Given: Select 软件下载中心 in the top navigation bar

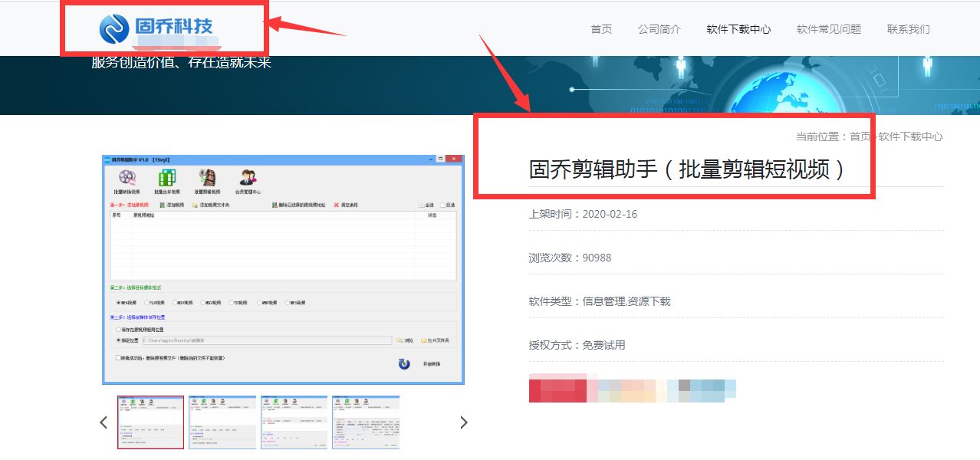Looking at the screenshot, I should click(x=738, y=29).
